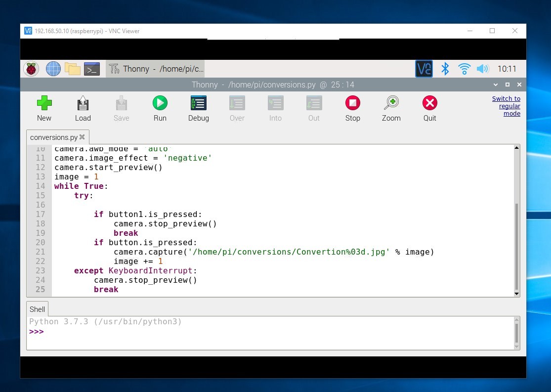Screen dimensions: 551x392
Task: Click the Zoom magnifier icon
Action: click(391, 103)
